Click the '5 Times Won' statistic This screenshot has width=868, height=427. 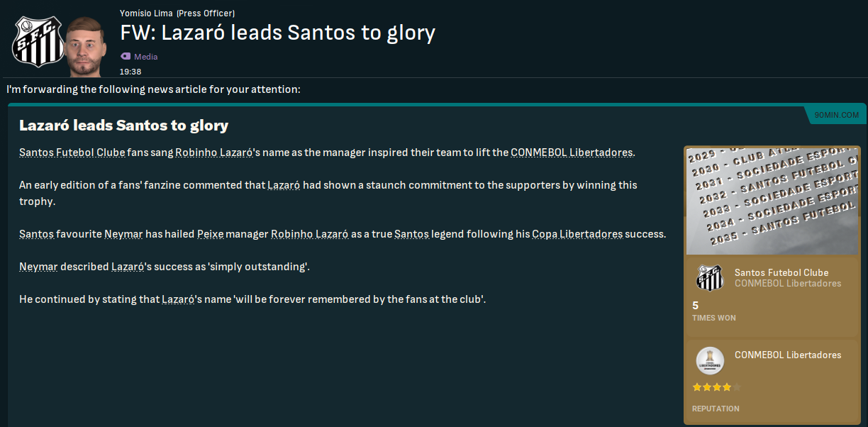713,311
